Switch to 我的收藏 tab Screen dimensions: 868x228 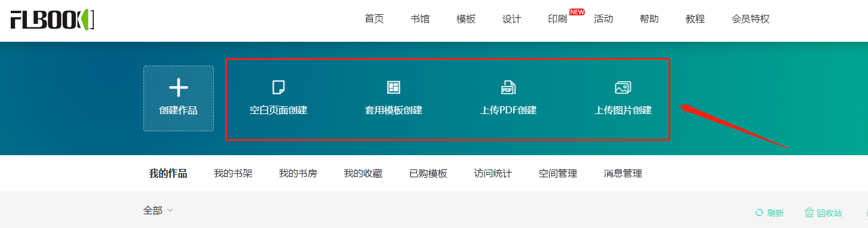click(x=363, y=174)
